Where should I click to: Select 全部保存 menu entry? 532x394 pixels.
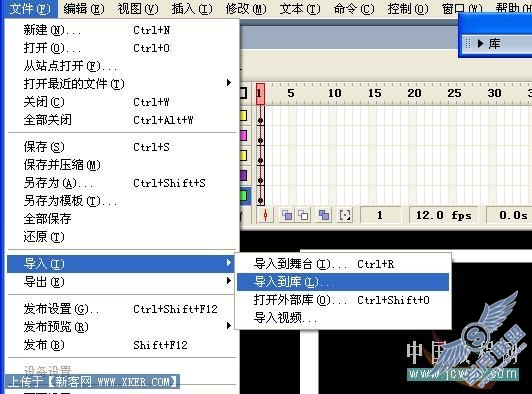pos(121,219)
